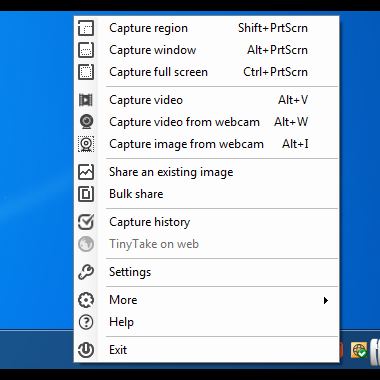This screenshot has height=380, width=380.
Task: Open Share an existing image
Action: tap(206, 172)
